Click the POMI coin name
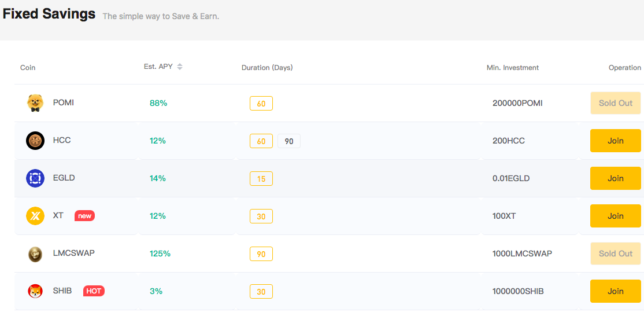This screenshot has height=312, width=644. [x=64, y=102]
